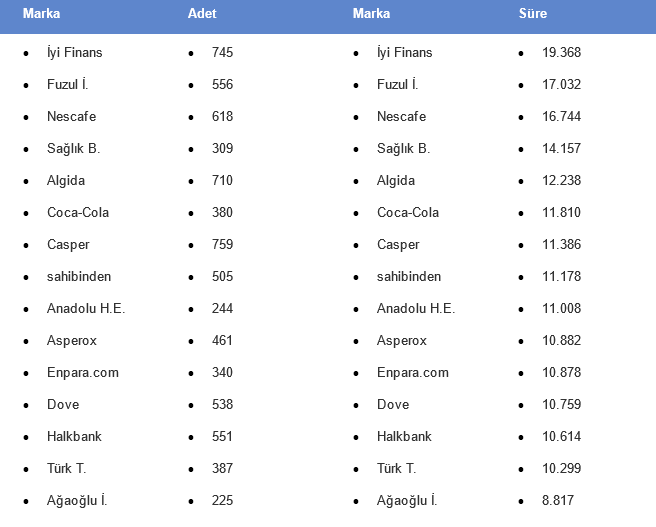
Task: Select the Anadolu H.E. count 244
Action: click(x=222, y=308)
